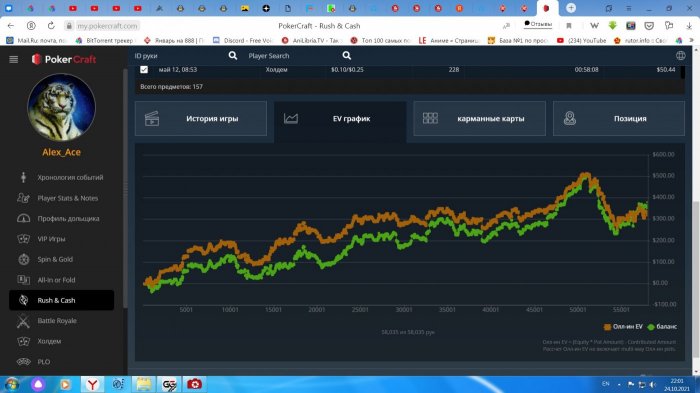Open a new browser tab with the plus button

(x=571, y=8)
